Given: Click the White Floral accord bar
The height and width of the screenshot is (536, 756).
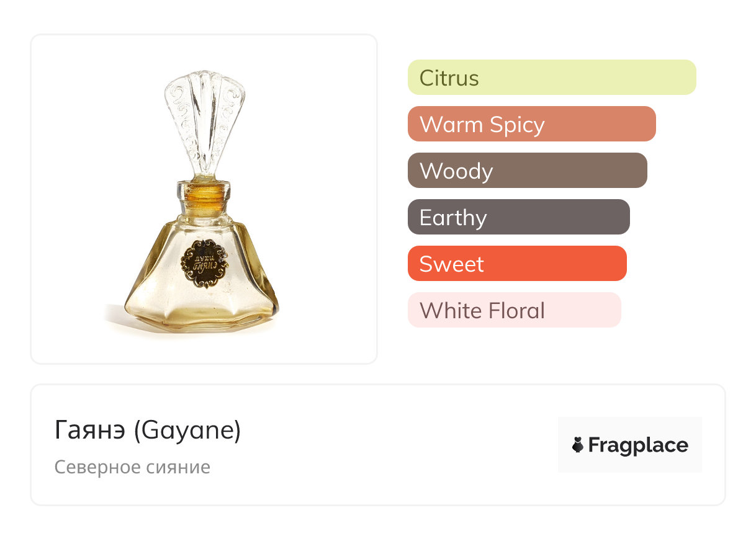Looking at the screenshot, I should click(514, 310).
